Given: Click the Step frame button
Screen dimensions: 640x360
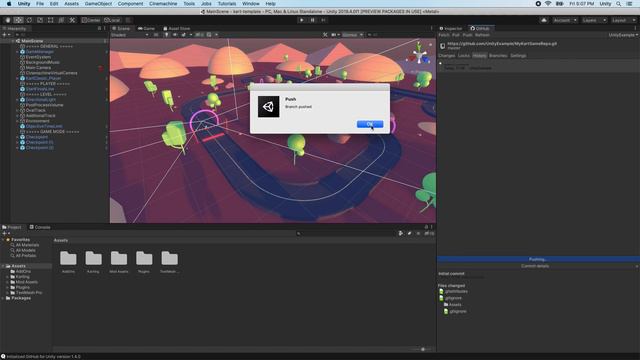Looking at the screenshot, I should pos(323,20).
